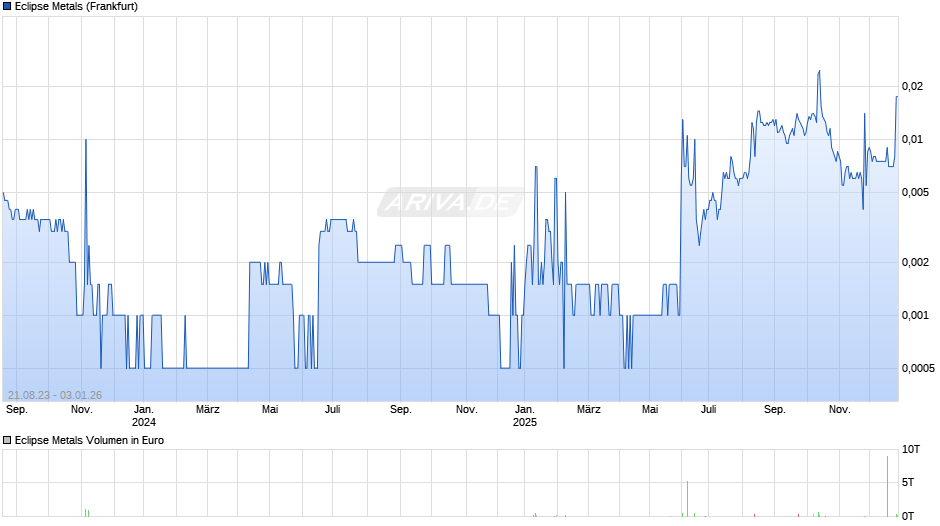
Task: Click the green volume bar in June 2025
Action: (x=687, y=498)
